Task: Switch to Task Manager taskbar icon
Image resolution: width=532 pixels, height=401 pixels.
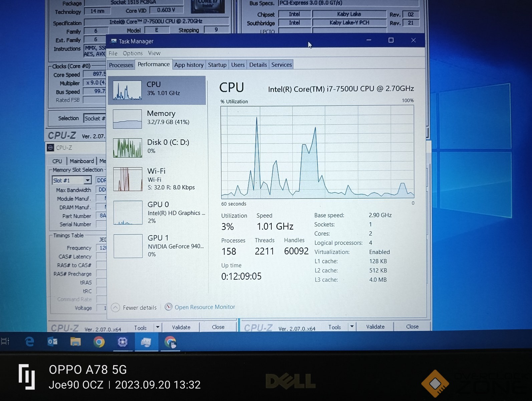Action: (146, 342)
